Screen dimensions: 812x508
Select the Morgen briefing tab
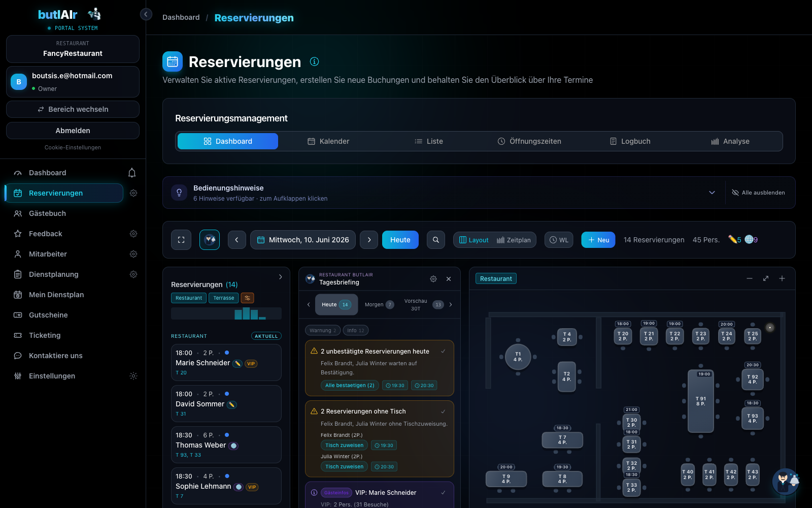point(379,305)
